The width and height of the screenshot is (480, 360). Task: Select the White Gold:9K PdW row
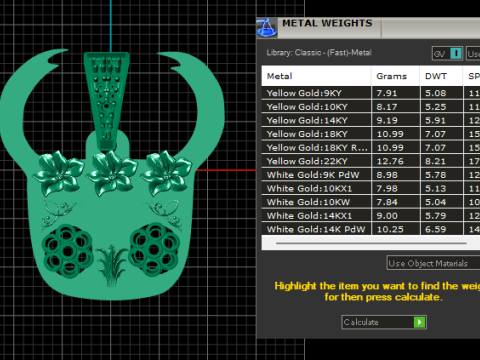click(371, 175)
